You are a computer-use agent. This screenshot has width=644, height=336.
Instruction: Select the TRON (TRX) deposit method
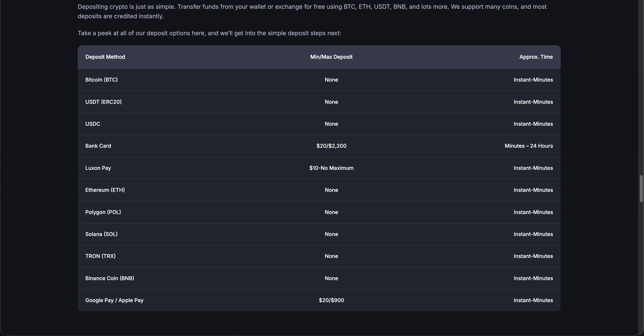[x=101, y=256]
